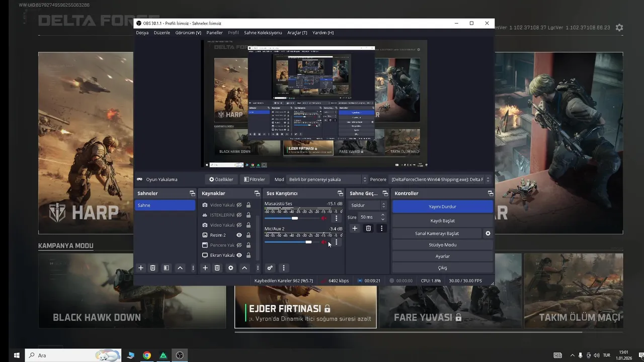Image resolution: width=644 pixels, height=362 pixels.
Task: Show the İSTEKLERİNİ source with the eye icon
Action: [239, 215]
